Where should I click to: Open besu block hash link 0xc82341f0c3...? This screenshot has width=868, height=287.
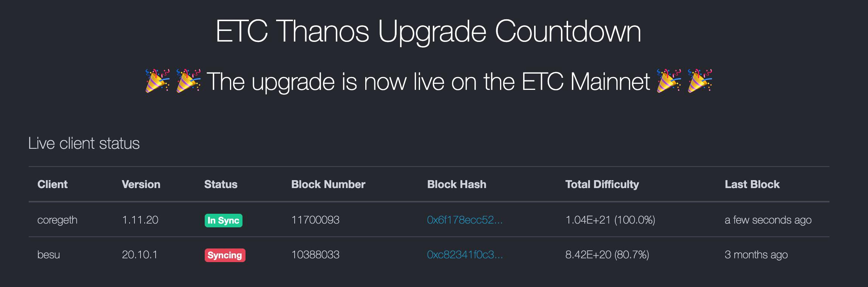[465, 255]
